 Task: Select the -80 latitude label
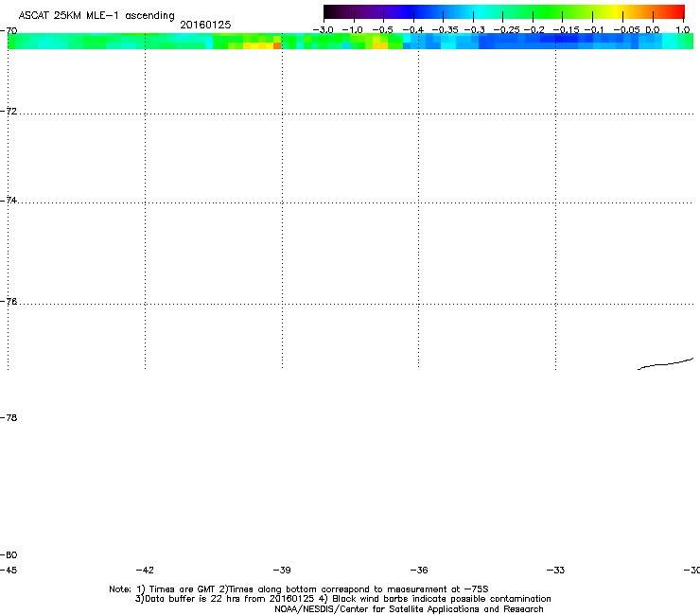point(9,554)
